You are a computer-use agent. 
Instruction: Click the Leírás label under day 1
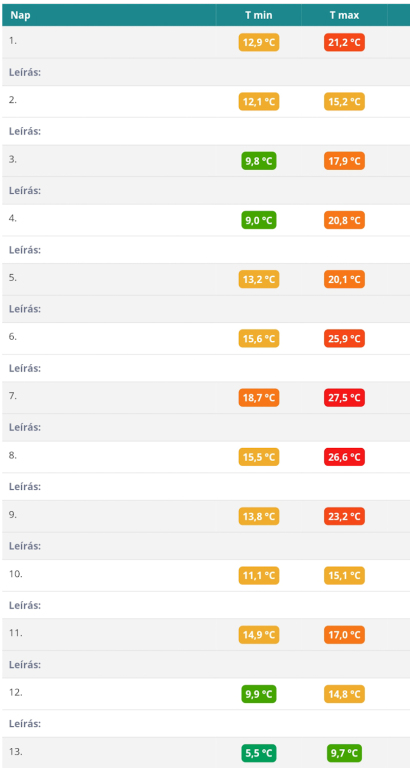(25, 72)
